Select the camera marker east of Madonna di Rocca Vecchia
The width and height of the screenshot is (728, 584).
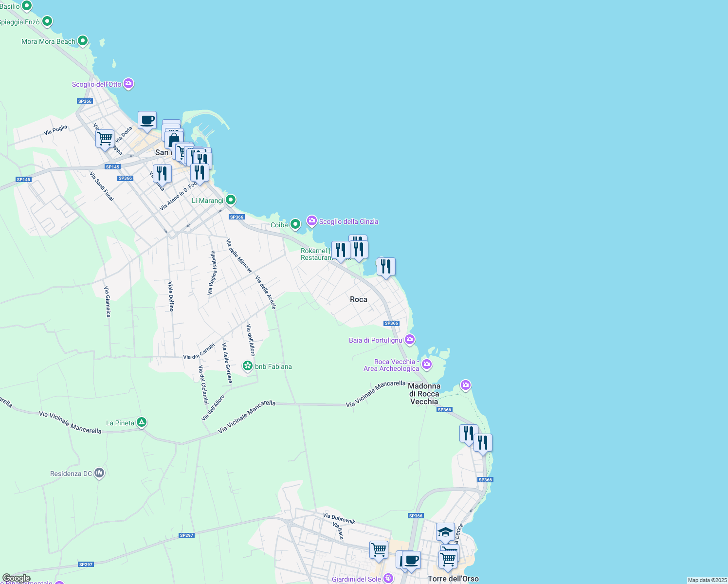click(x=466, y=385)
